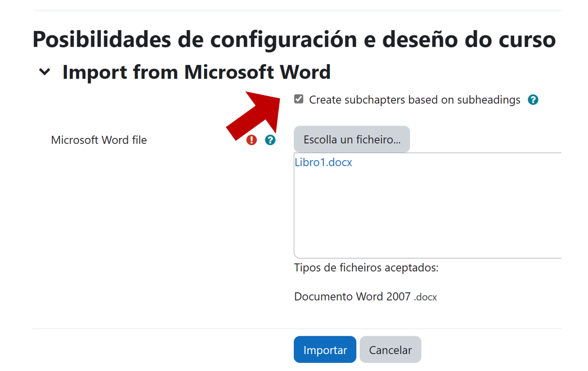Click the Import from Microsoft Word heading

coord(196,72)
